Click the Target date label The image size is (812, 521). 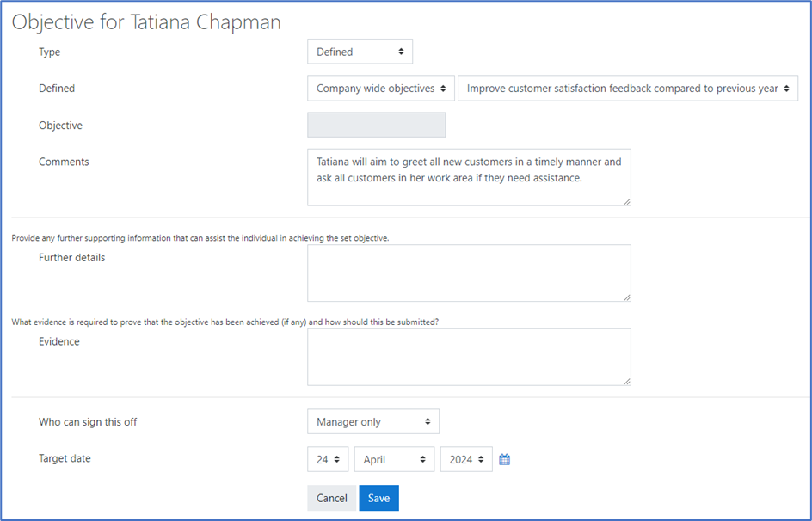pyautogui.click(x=65, y=458)
